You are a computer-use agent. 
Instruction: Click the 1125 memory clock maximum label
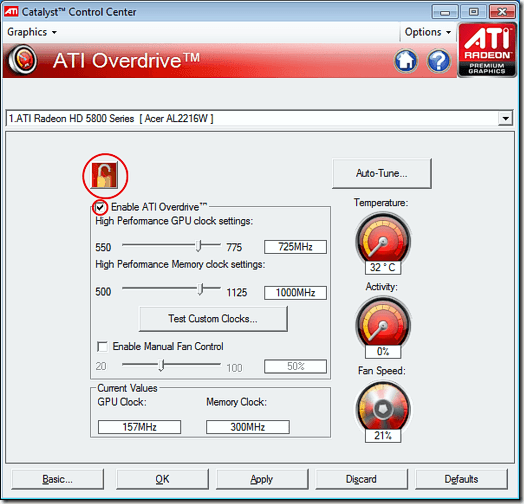coord(237,293)
